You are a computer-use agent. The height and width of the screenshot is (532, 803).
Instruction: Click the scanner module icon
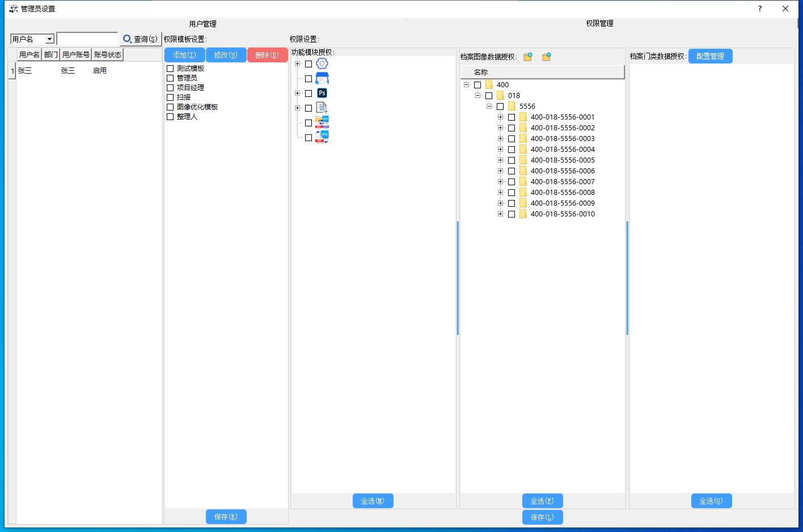(x=322, y=78)
